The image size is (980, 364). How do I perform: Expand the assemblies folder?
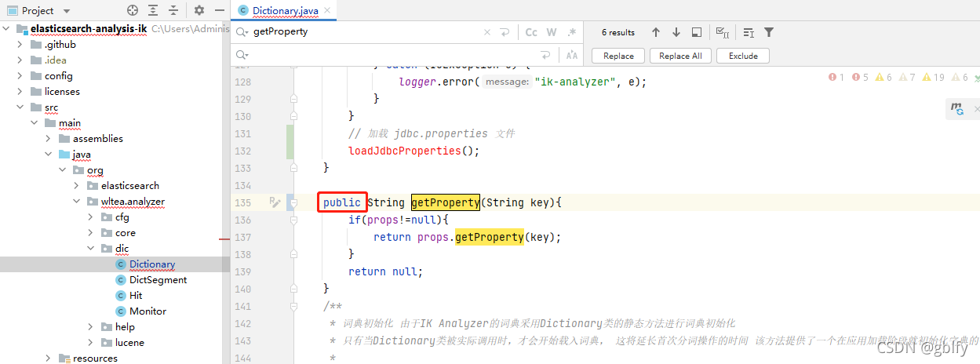click(49, 139)
